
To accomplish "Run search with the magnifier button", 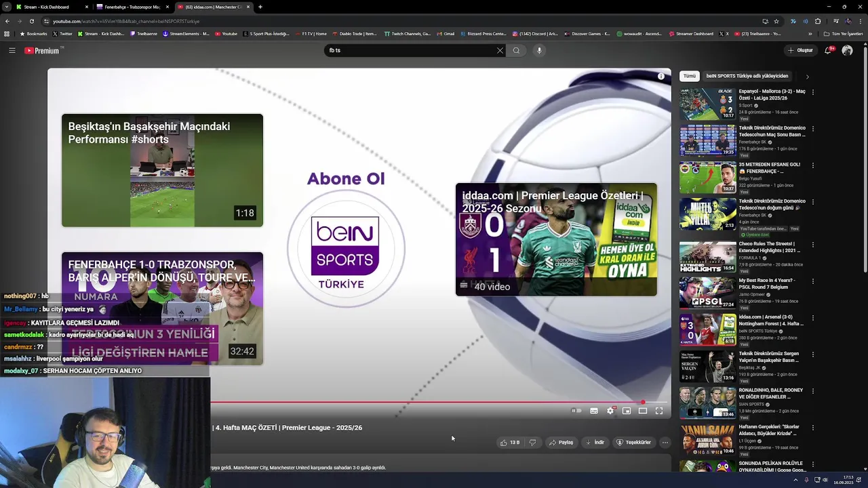I will (516, 50).
